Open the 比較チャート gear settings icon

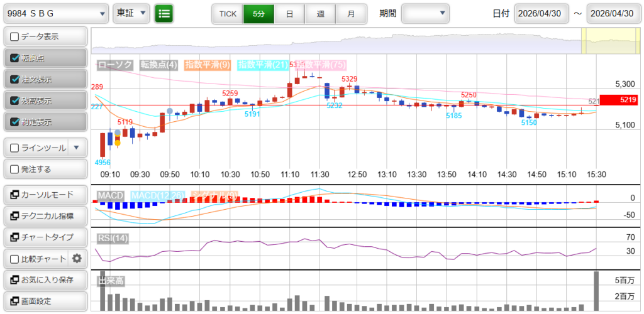pyautogui.click(x=77, y=258)
